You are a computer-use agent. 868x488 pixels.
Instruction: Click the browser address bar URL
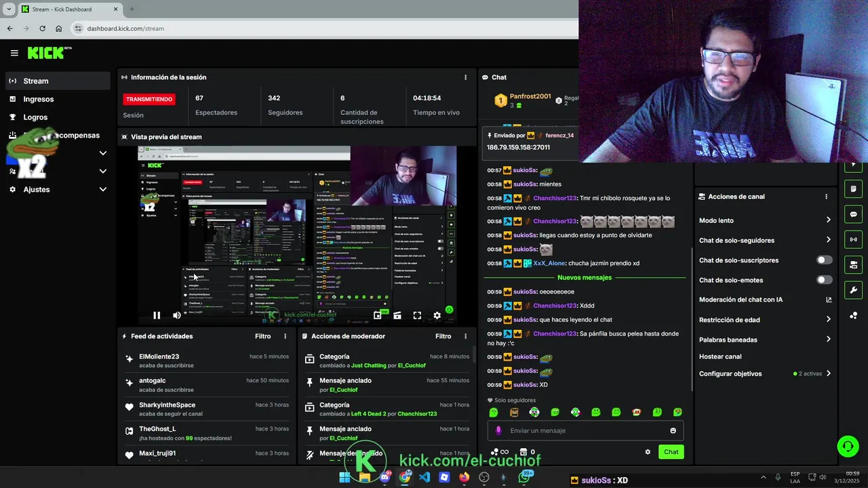(x=125, y=28)
